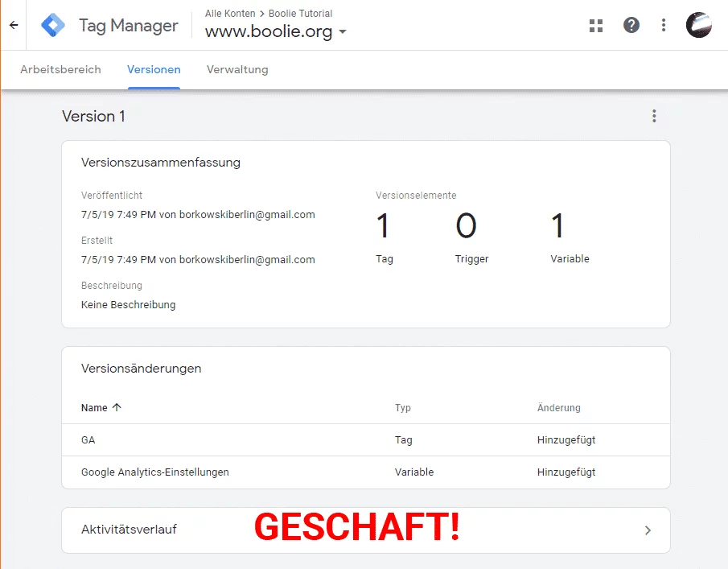Viewport: 728px width, 569px height.
Task: Click the Variable type cell in settings row
Action: tap(414, 472)
